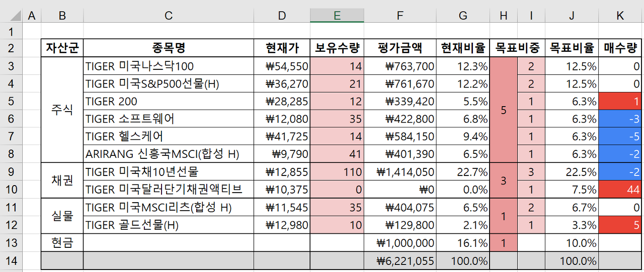Select row 14 header
Screen dimensions: 644x272
12,261
